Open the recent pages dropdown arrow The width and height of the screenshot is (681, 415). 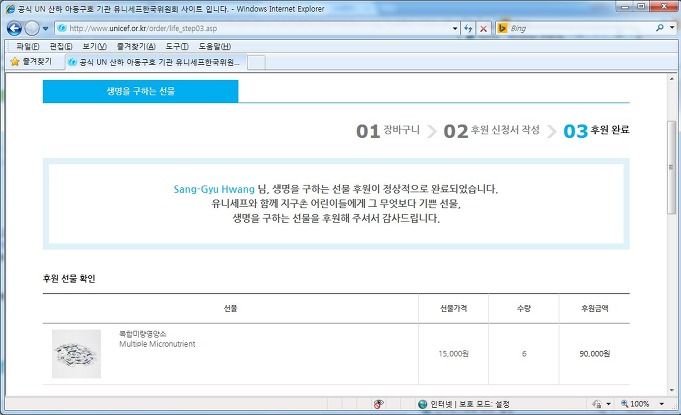click(46, 29)
